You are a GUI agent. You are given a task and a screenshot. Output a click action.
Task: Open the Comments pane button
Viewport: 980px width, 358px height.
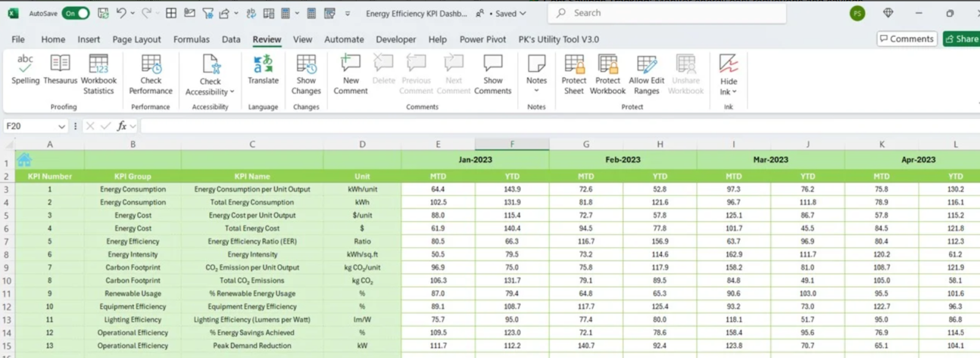point(907,39)
